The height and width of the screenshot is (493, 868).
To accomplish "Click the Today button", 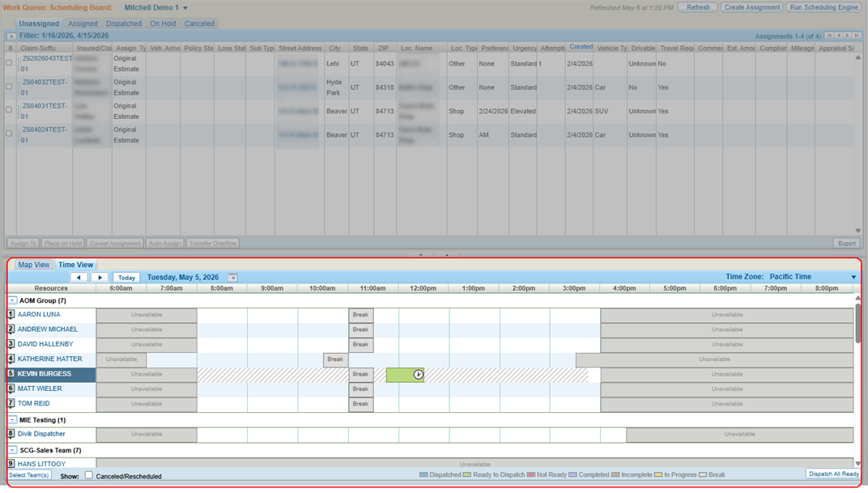I will tap(126, 278).
